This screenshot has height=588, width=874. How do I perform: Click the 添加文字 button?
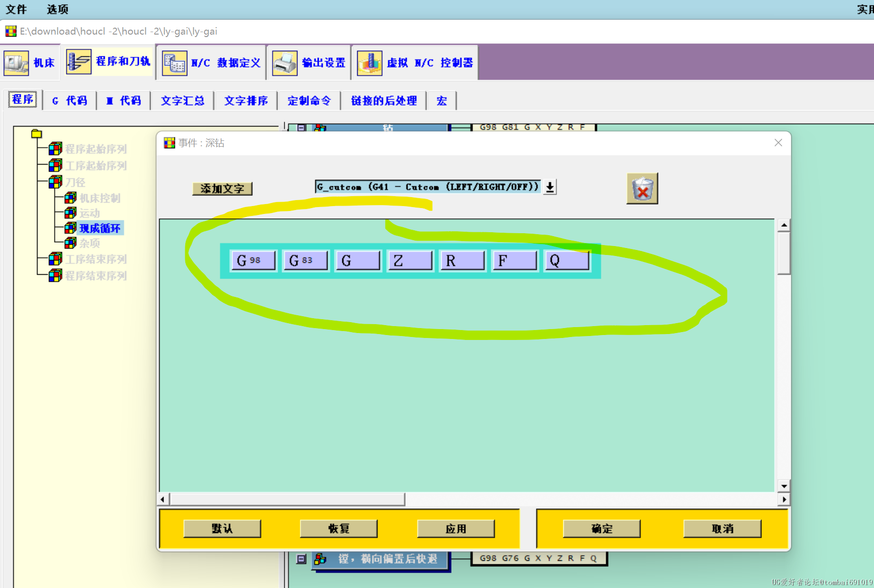click(222, 188)
